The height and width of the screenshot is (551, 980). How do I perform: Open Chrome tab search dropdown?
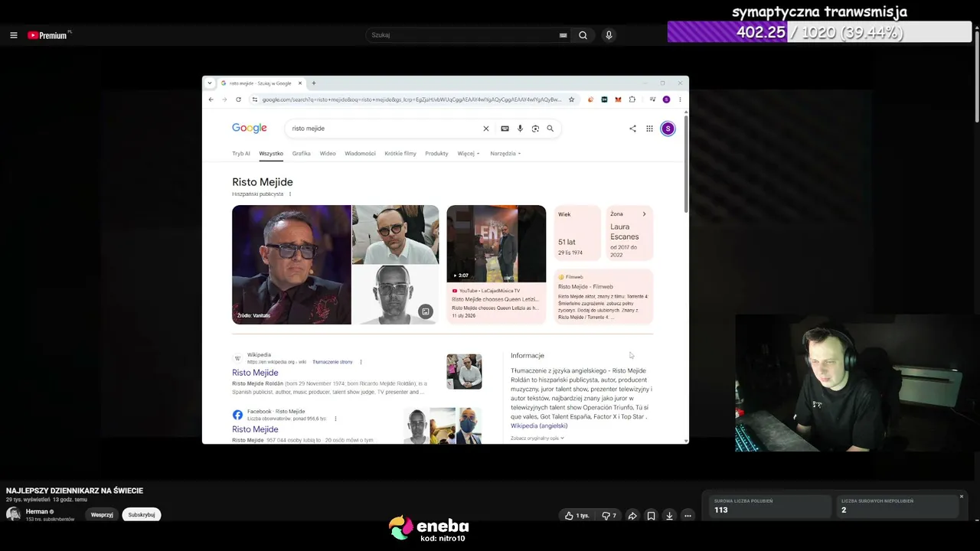click(210, 83)
